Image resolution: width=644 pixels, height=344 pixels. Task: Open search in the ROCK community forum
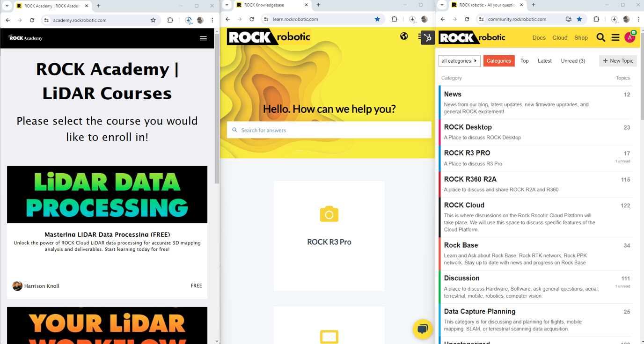(601, 38)
